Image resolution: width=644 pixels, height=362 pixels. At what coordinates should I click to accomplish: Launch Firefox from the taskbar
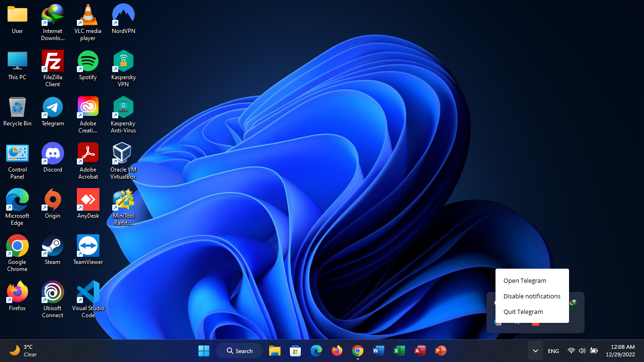pos(337,351)
